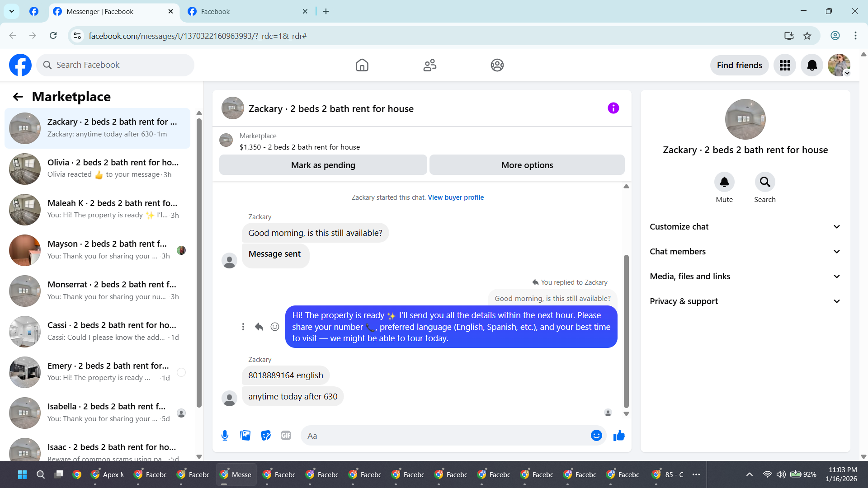Click the voice clip microphone icon
Viewport: 868px width, 488px height.
coord(225,436)
